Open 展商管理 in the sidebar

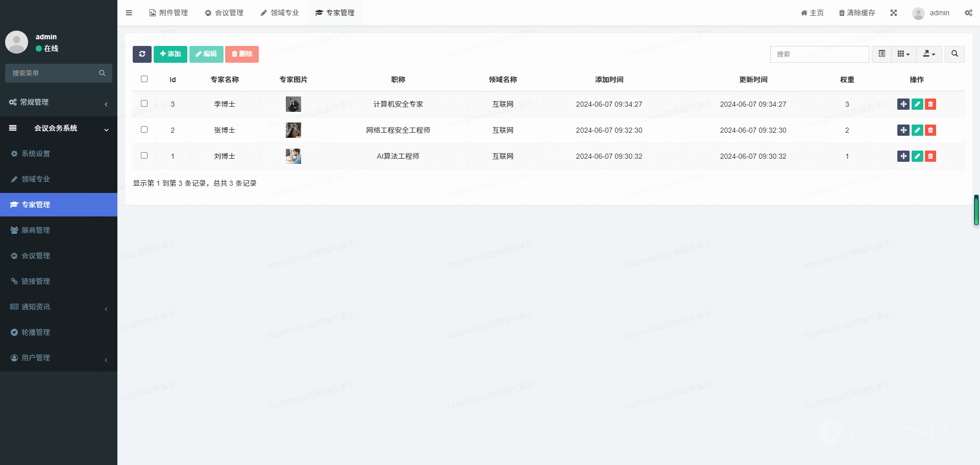point(59,230)
